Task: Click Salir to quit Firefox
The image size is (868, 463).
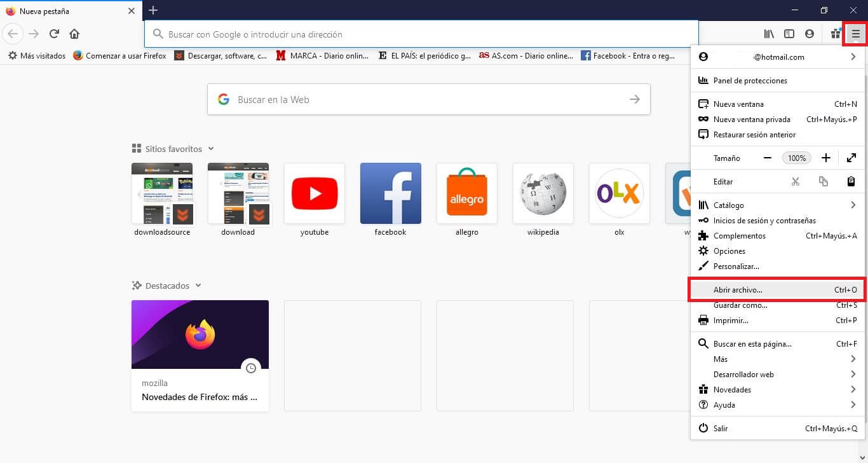Action: (778, 428)
